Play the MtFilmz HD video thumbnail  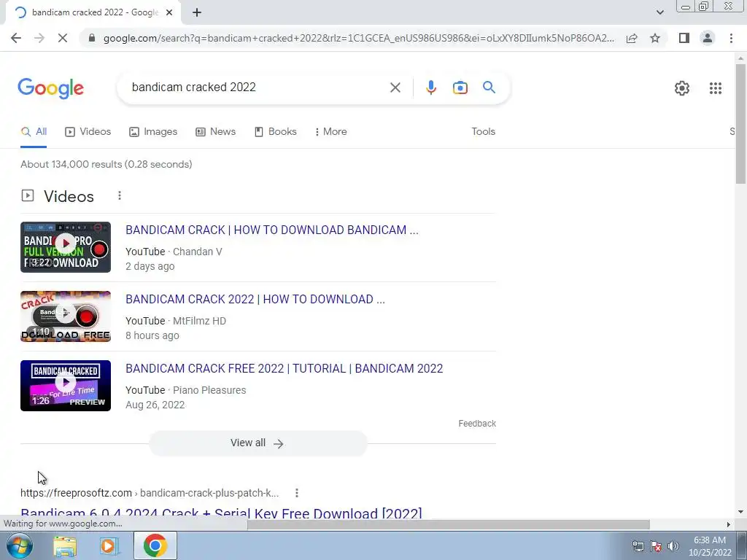pyautogui.click(x=66, y=316)
